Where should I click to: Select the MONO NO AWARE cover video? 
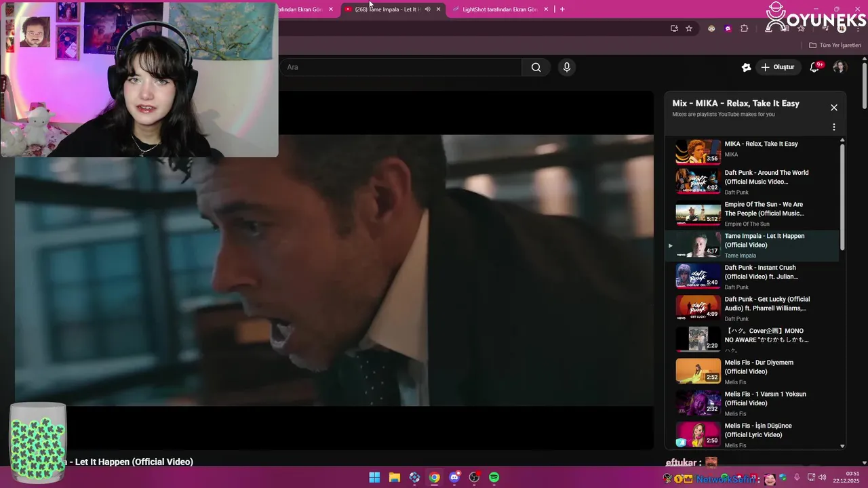point(753,340)
